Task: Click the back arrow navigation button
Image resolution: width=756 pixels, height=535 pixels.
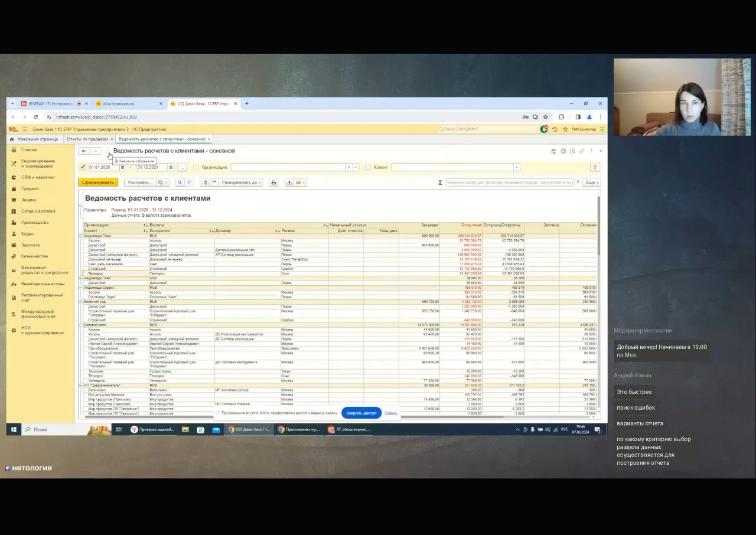Action: click(84, 151)
